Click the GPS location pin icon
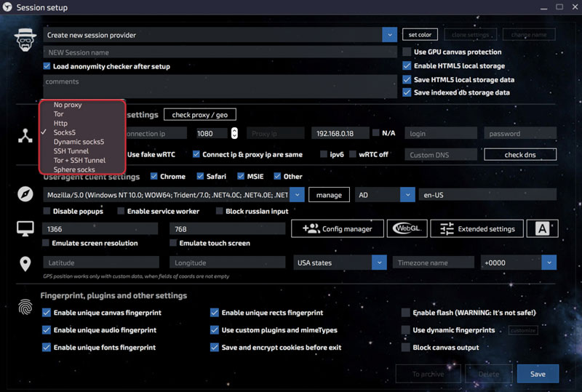Screen dimensions: 582x392 click(x=25, y=263)
